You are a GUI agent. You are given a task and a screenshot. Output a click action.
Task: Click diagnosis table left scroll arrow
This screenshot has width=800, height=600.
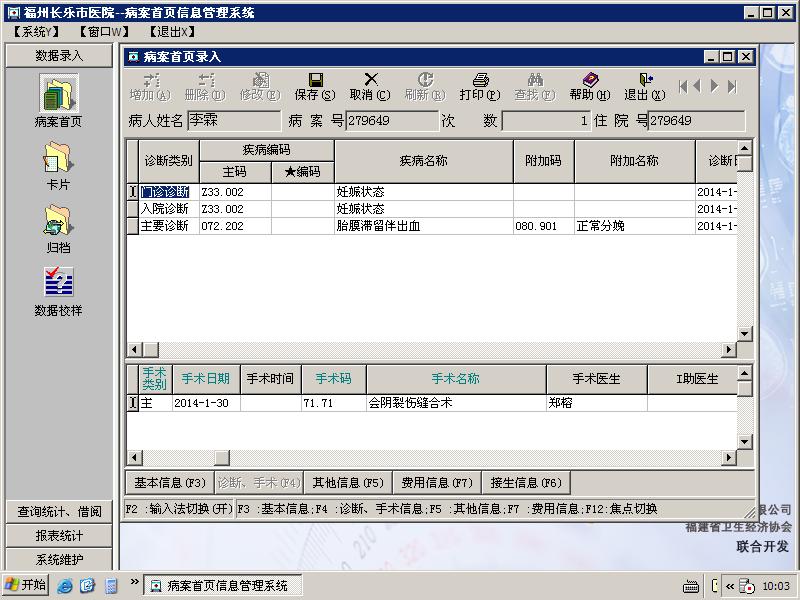[134, 349]
